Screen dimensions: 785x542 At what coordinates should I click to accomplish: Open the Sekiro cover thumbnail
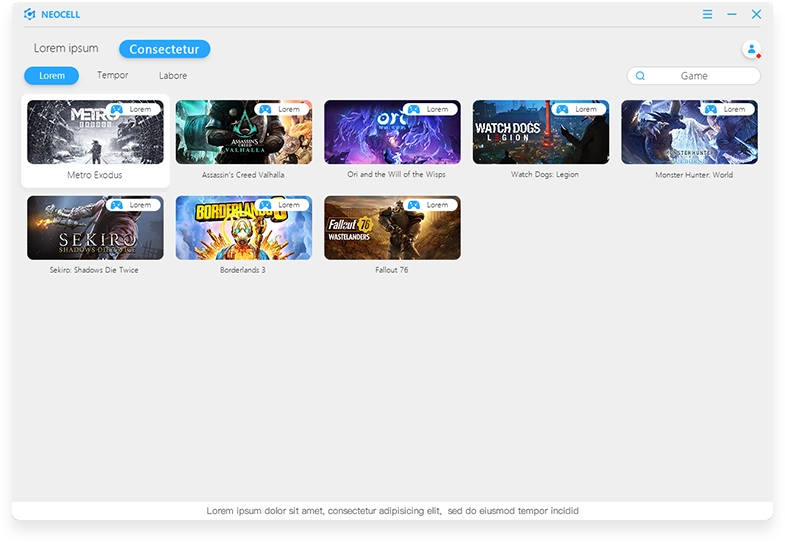(x=95, y=228)
